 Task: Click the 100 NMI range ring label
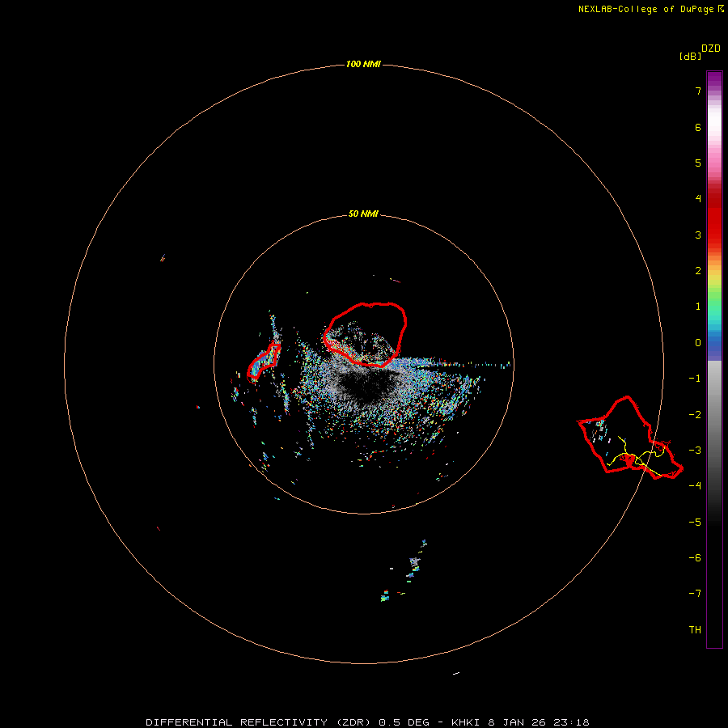pos(363,64)
